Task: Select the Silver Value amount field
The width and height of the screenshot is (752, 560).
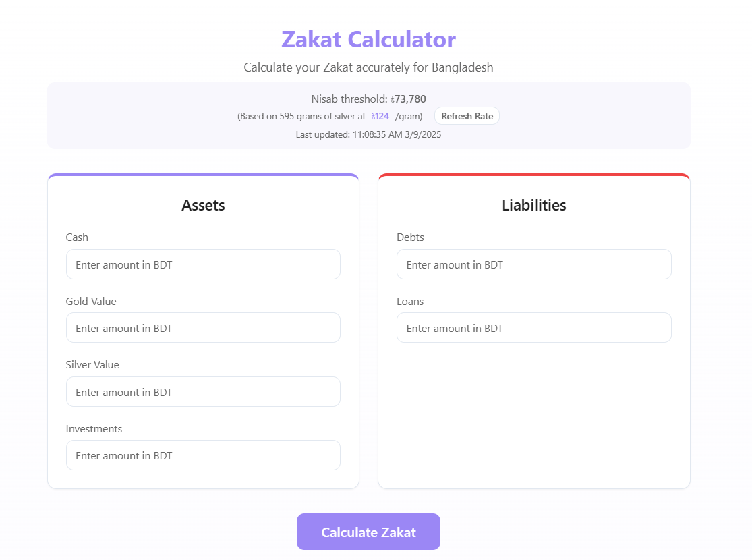Action: point(203,392)
